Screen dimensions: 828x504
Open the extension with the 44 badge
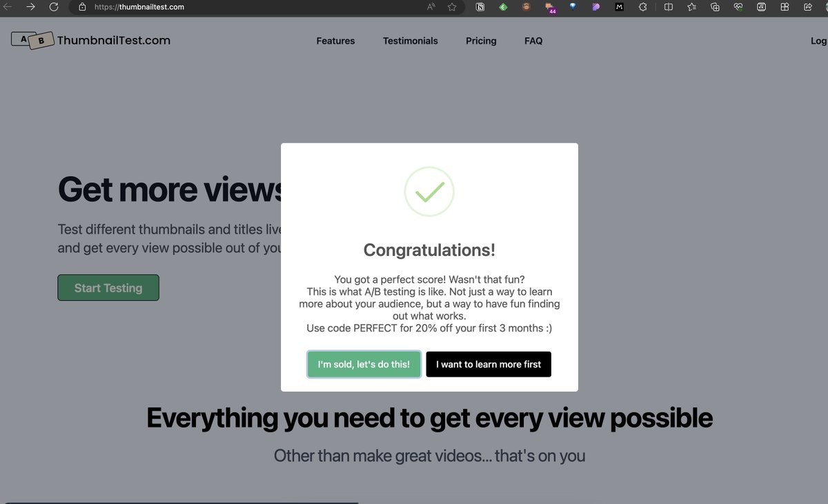(551, 8)
